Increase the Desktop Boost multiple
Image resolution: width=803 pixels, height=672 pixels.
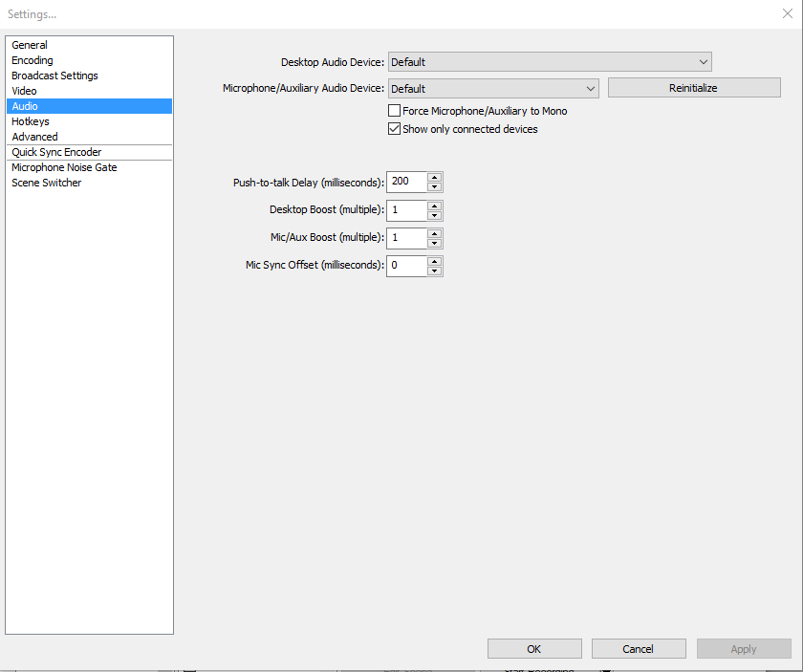(x=435, y=206)
